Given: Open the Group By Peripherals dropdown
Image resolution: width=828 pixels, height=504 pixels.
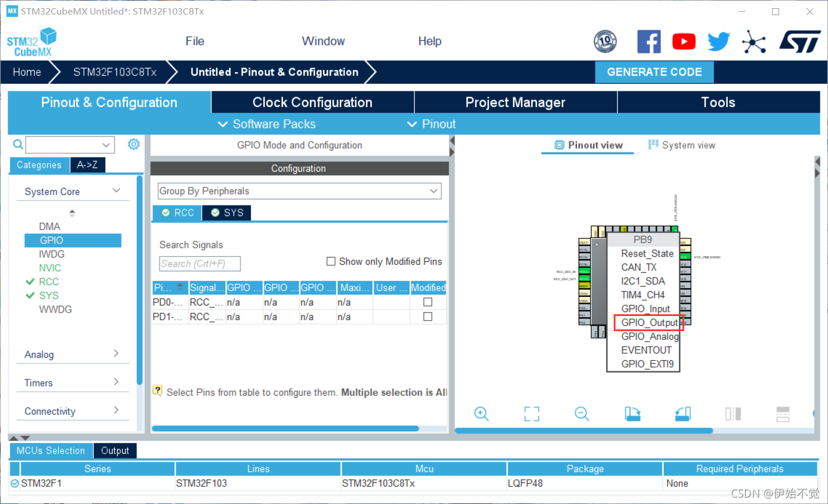Looking at the screenshot, I should (299, 191).
